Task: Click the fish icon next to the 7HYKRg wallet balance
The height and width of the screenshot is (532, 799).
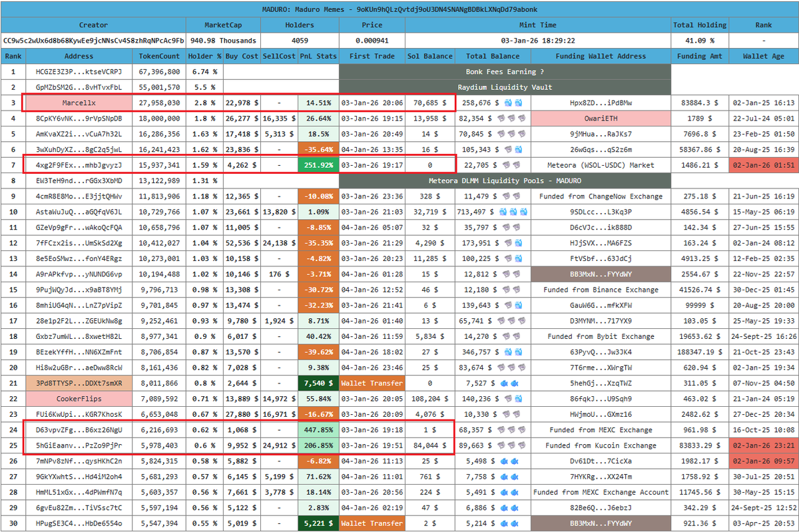Action: 504,475
